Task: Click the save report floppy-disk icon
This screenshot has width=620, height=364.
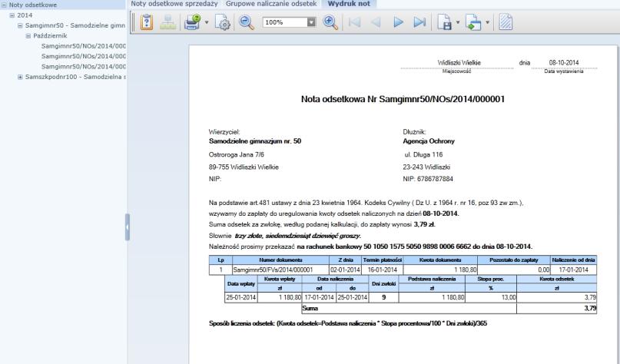Action: click(444, 22)
